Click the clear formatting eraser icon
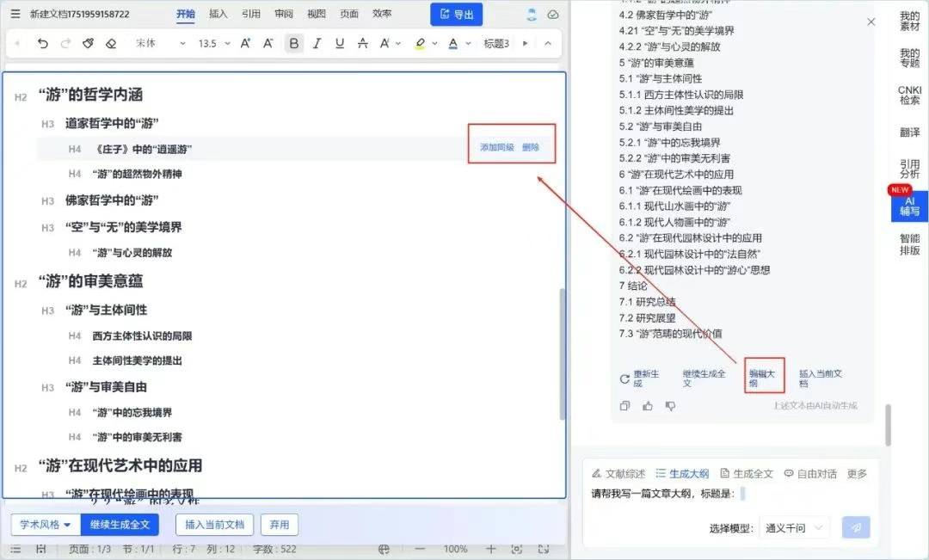This screenshot has width=929, height=560. tap(110, 44)
